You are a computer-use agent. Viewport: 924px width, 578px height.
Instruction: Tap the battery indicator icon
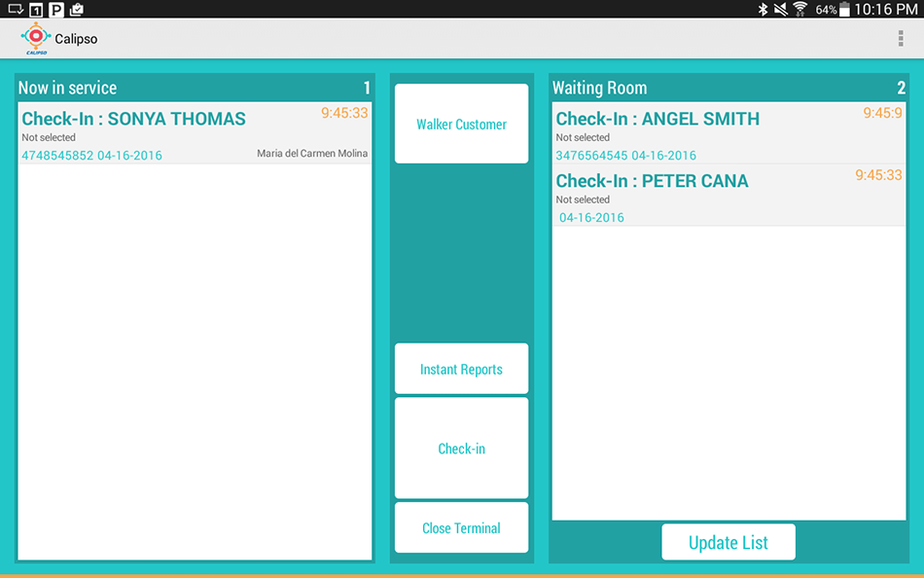[844, 10]
